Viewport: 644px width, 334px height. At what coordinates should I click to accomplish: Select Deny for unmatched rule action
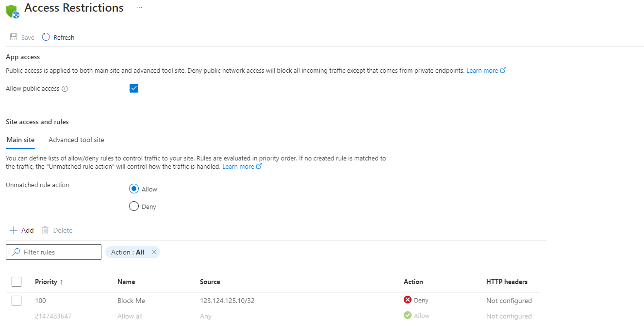[x=133, y=206]
